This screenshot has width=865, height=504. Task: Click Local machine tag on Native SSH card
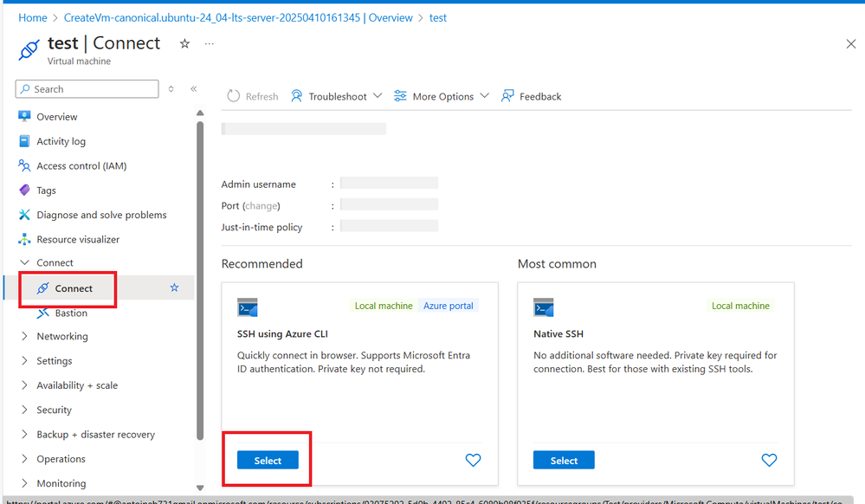(x=740, y=306)
